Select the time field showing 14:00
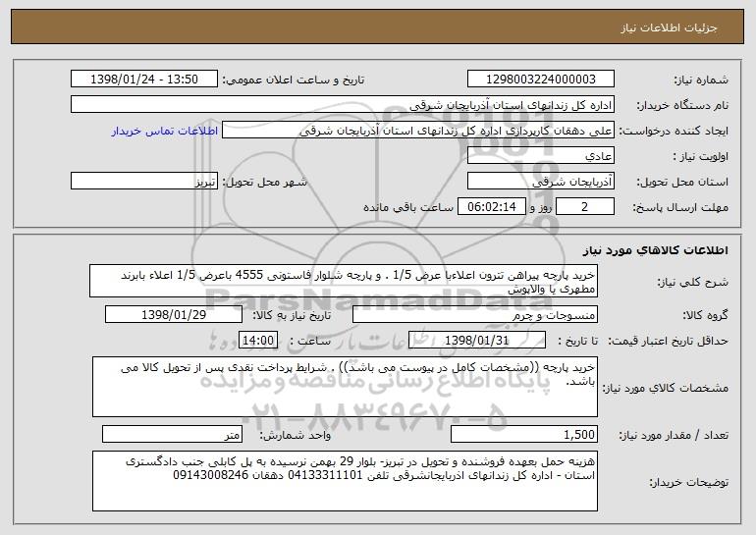This screenshot has width=756, height=535. pos(258,341)
